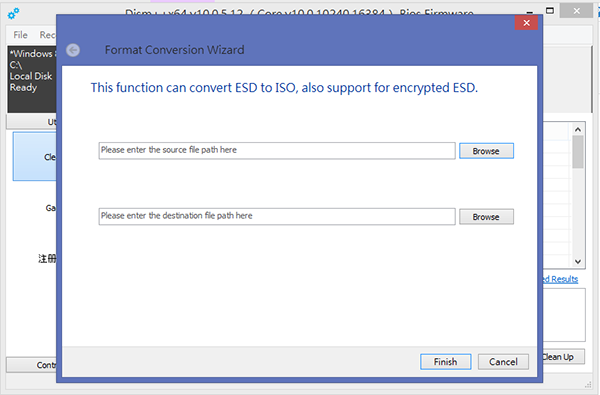Click the vertical scrollbar thumb
The image size is (600, 395).
[x=578, y=152]
